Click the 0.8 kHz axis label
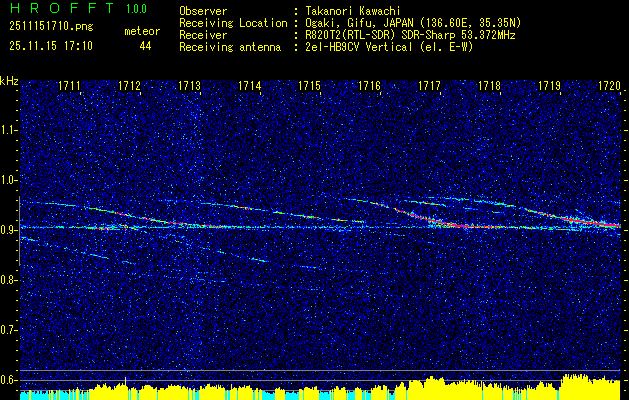Screen dimensions: 629x400 pyautogui.click(x=8, y=280)
